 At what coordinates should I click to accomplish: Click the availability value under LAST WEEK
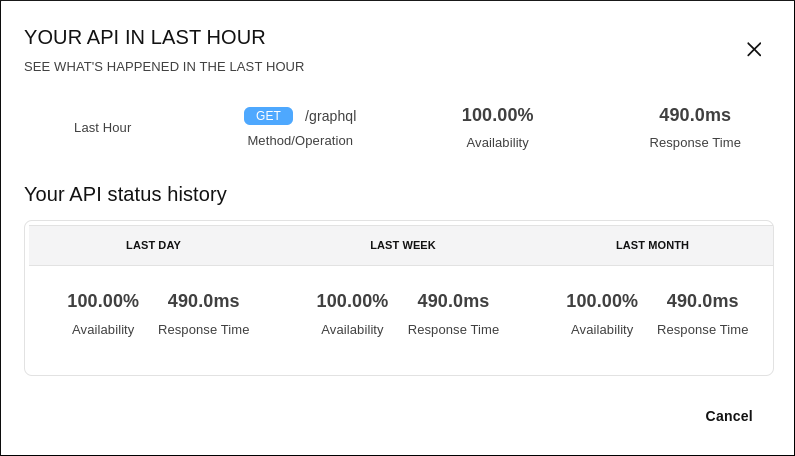click(x=352, y=301)
